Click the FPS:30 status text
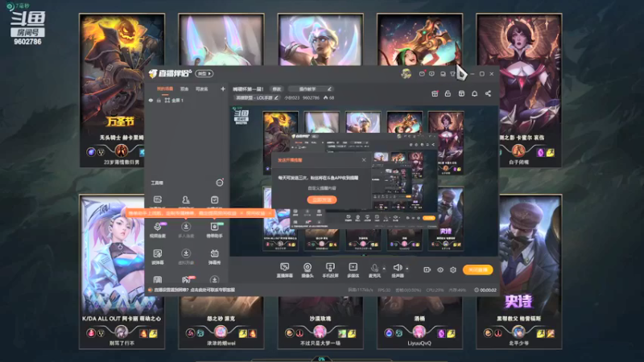The height and width of the screenshot is (362, 644). [384, 290]
